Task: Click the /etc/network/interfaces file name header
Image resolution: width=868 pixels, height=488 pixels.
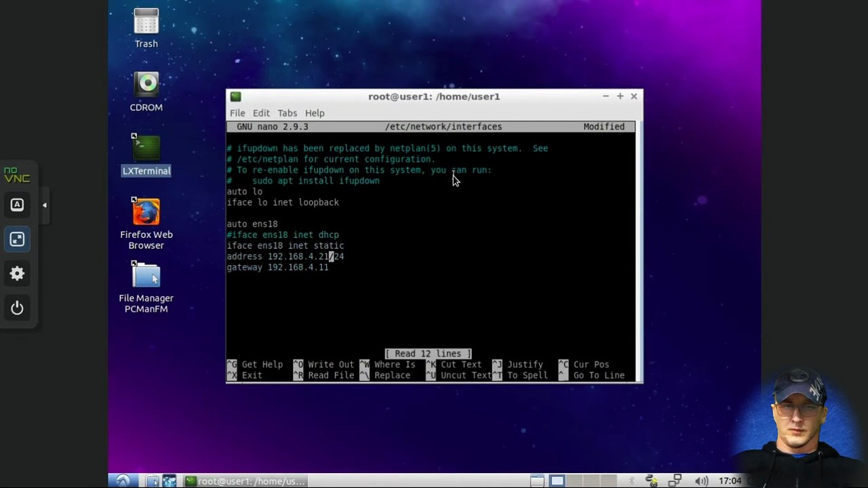Action: (x=443, y=127)
